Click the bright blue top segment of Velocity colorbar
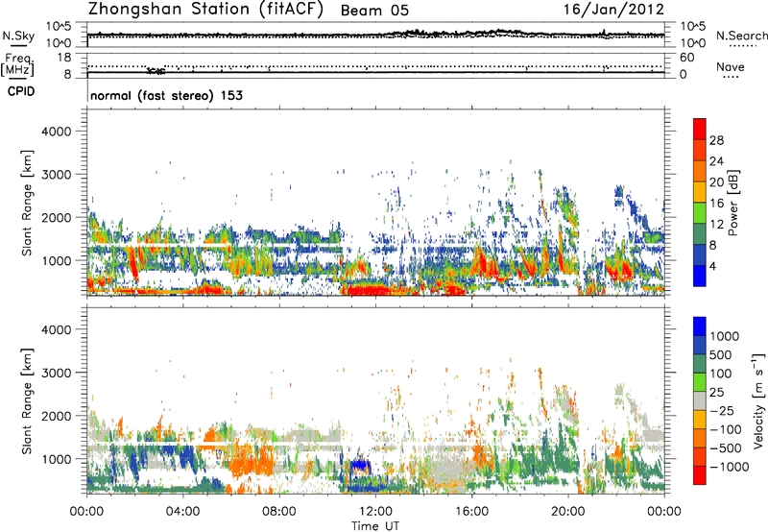768x532 pixels. pos(700,326)
